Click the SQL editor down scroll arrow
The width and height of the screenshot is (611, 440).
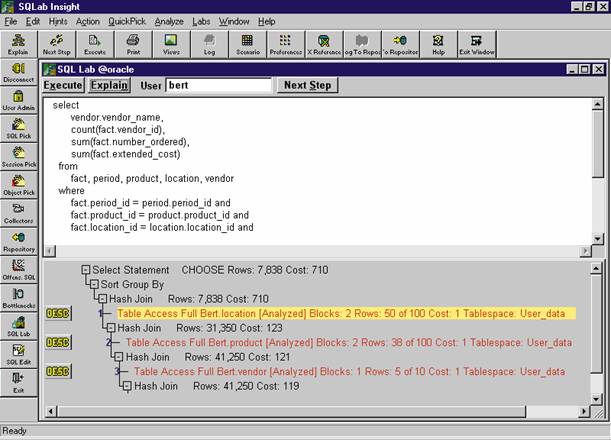(x=597, y=238)
